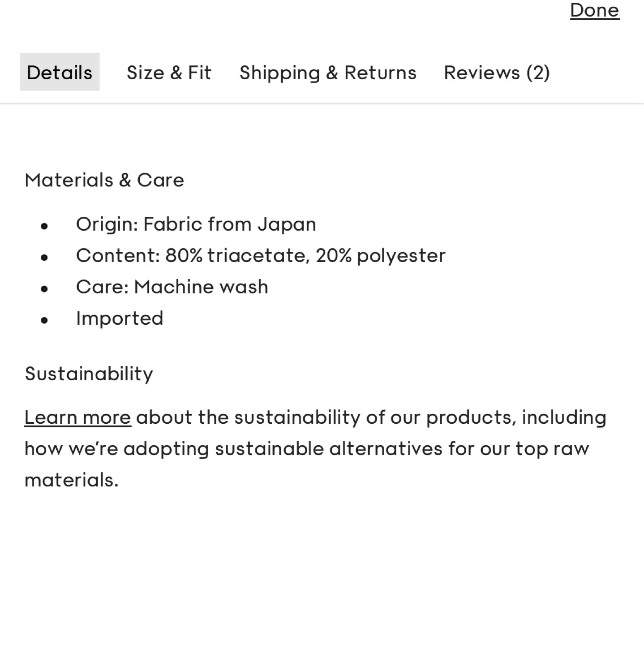Click the bullet beside Care

44,289
